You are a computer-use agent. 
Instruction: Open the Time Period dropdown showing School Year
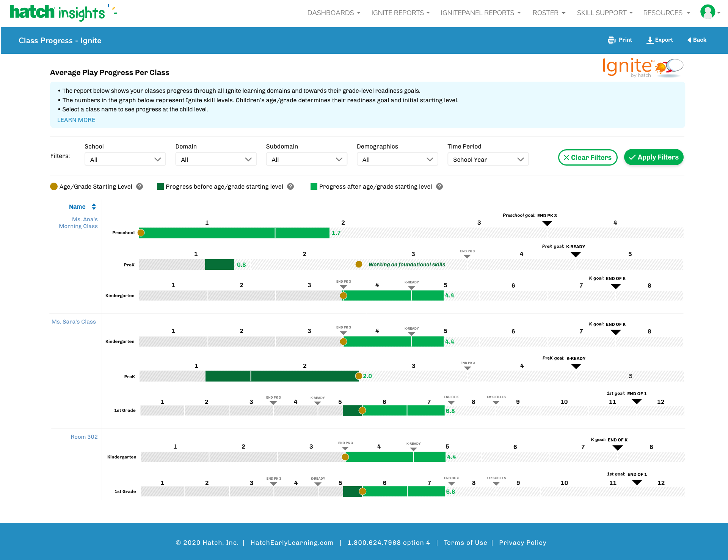click(488, 159)
